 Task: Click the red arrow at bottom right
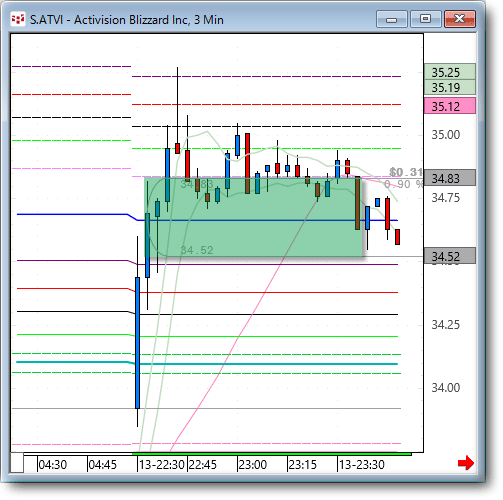[466, 463]
